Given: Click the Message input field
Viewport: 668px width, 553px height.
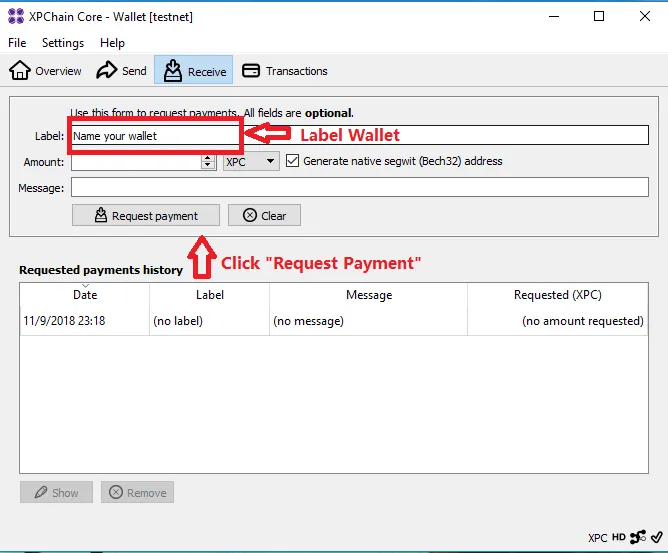Looking at the screenshot, I should point(360,187).
